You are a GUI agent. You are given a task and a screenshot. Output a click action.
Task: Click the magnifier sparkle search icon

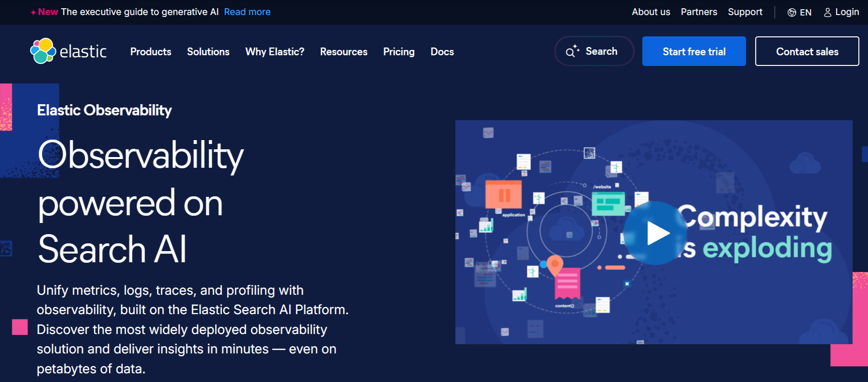(x=572, y=51)
